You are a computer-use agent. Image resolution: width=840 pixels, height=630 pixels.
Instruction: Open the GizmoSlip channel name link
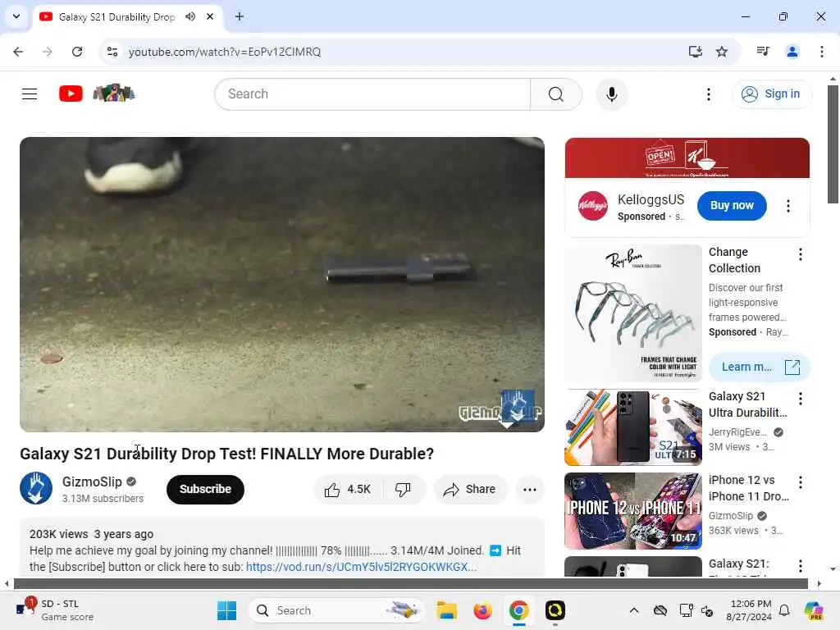pos(92,482)
